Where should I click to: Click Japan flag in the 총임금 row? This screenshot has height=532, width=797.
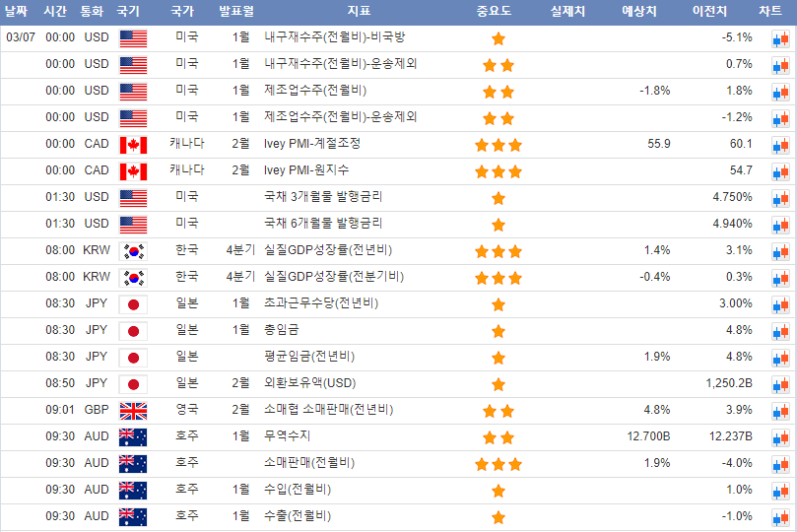pos(132,330)
